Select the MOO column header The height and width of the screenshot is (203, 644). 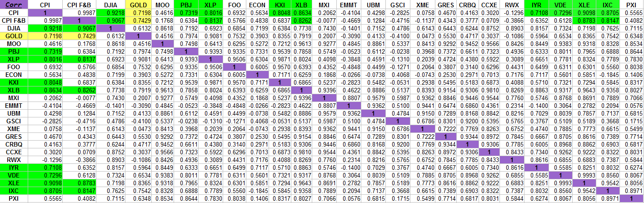tap(162, 4)
